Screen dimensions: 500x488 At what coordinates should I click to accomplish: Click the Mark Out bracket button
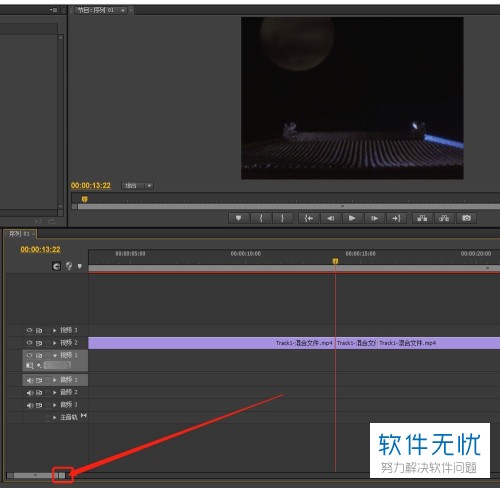click(x=283, y=218)
